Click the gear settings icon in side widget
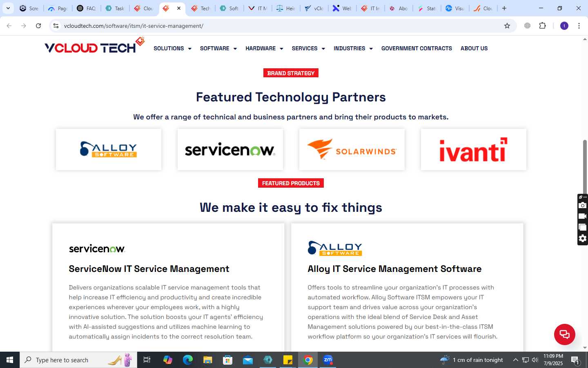This screenshot has height=368, width=588. click(x=583, y=238)
